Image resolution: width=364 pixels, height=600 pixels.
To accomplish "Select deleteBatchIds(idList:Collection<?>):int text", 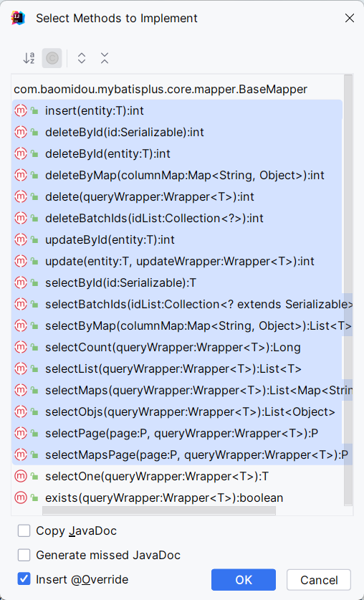I will 155,218.
